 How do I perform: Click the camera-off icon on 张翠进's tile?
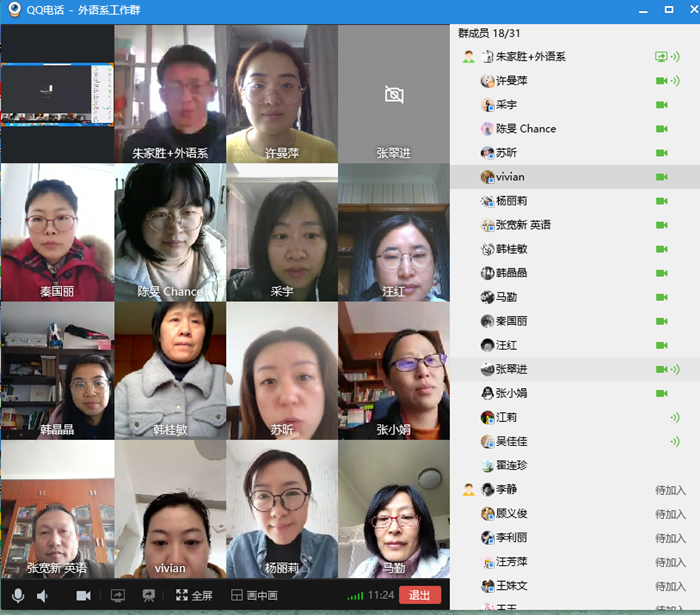click(x=394, y=95)
